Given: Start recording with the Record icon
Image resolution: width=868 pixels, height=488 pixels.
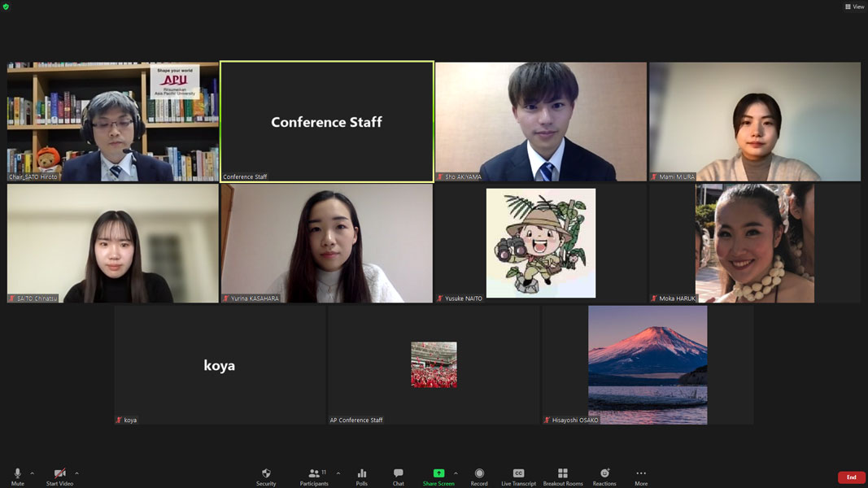Looking at the screenshot, I should (479, 474).
